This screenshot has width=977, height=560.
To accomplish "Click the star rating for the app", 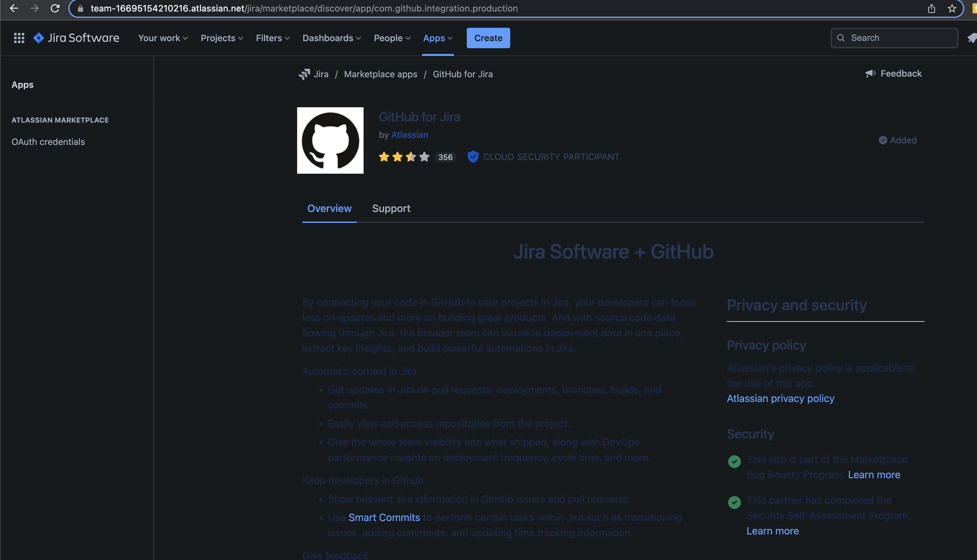I will [x=404, y=156].
